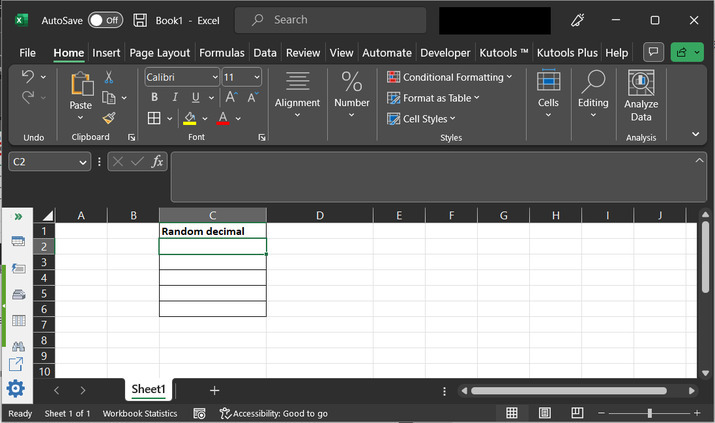The width and height of the screenshot is (715, 423).
Task: Click the Save icon in title bar
Action: coord(140,20)
